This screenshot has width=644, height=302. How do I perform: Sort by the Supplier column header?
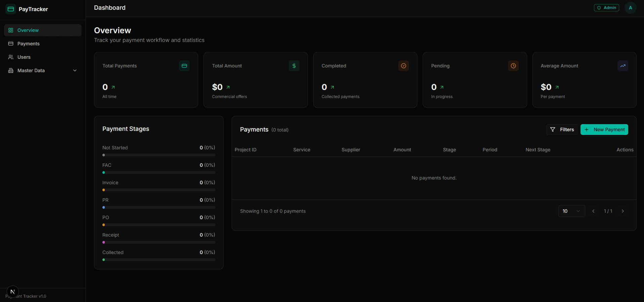point(351,150)
